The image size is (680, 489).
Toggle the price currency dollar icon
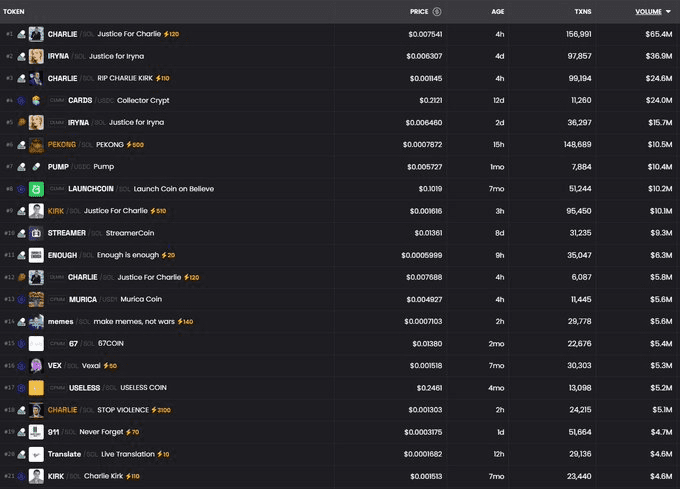437,12
